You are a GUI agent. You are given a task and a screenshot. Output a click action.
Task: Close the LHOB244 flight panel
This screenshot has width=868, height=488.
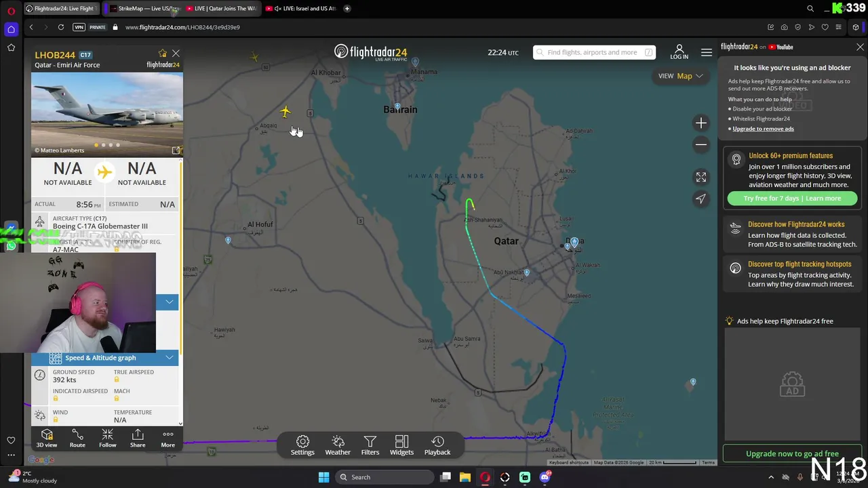coord(176,53)
